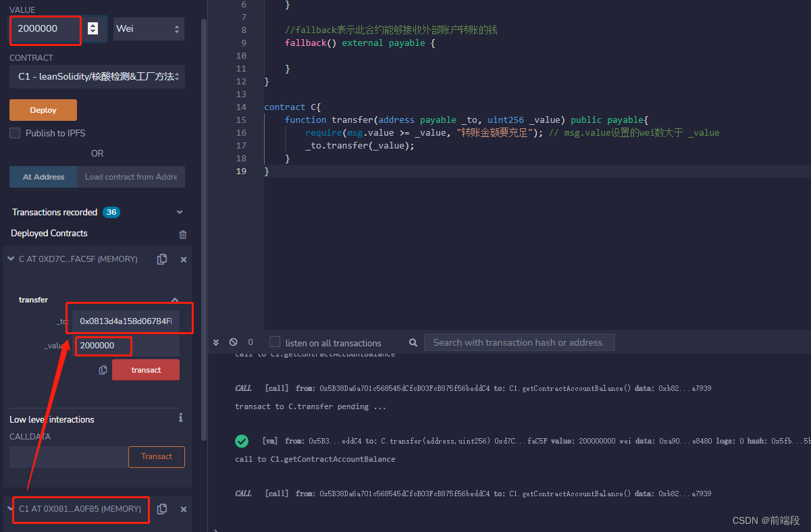This screenshot has width=811, height=532.
Task: Click the '//fallback' comment line in editor
Action: 391,30
